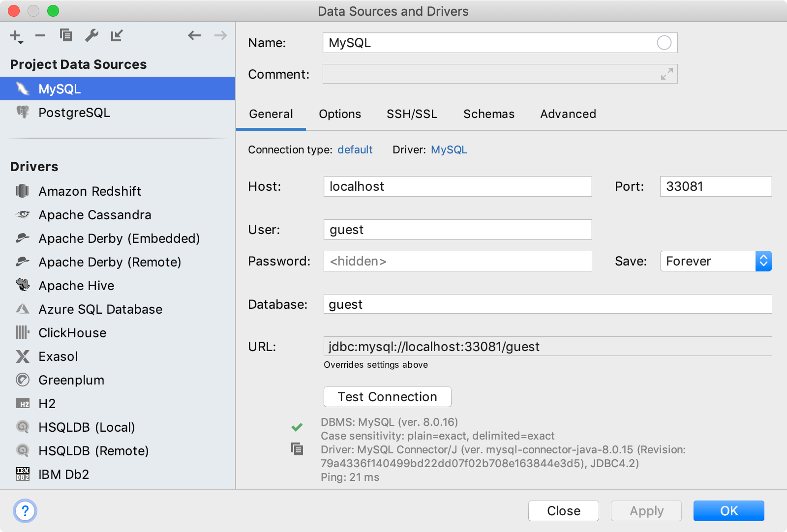Change connection type from default
The height and width of the screenshot is (532, 787).
pyautogui.click(x=355, y=149)
